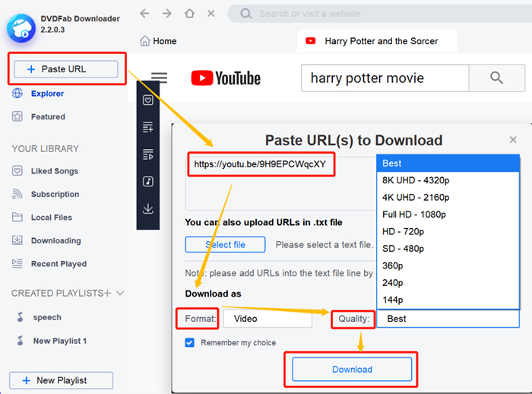Click the Select file button
Screen dimensions: 532x394
[x=225, y=245]
